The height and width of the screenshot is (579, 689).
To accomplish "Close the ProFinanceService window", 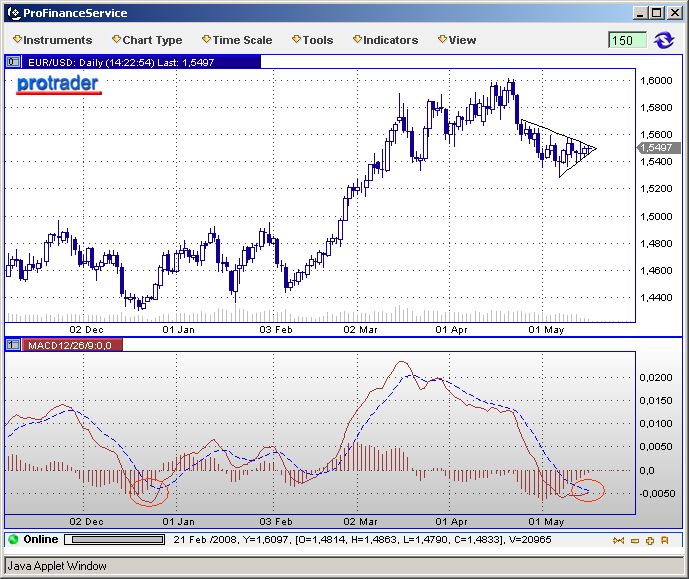I will click(x=674, y=13).
